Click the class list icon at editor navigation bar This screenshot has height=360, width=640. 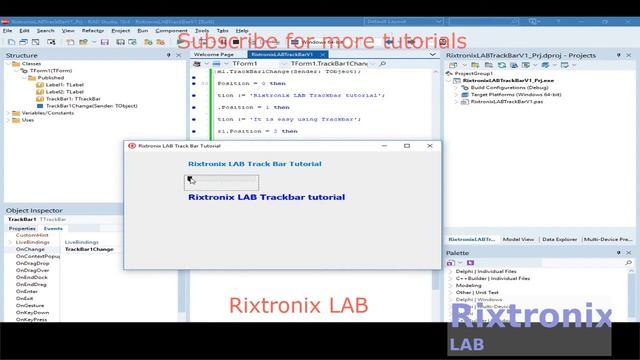coord(197,64)
